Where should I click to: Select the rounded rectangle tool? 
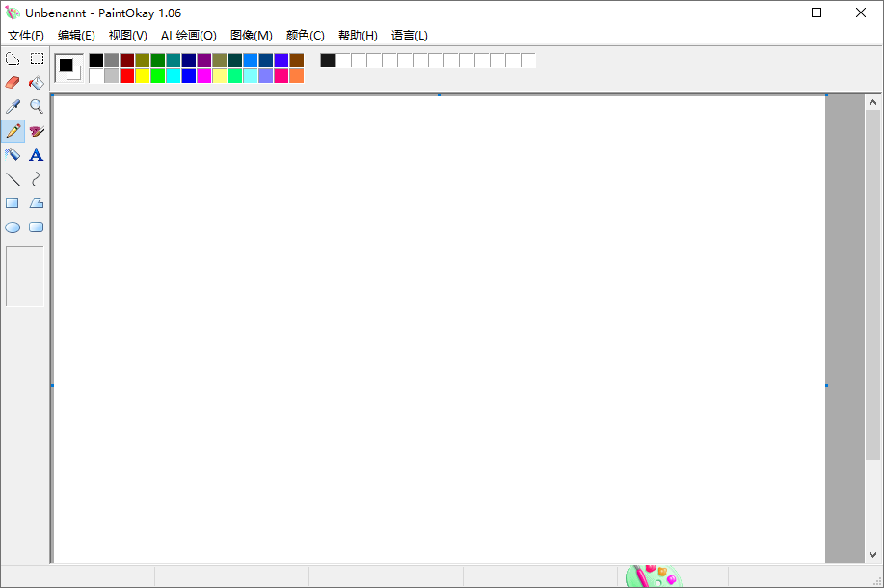coord(36,227)
